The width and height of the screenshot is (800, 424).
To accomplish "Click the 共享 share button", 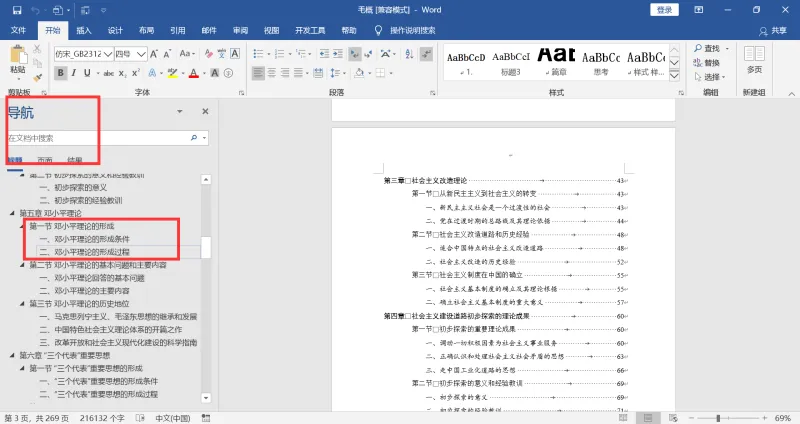I will (773, 31).
